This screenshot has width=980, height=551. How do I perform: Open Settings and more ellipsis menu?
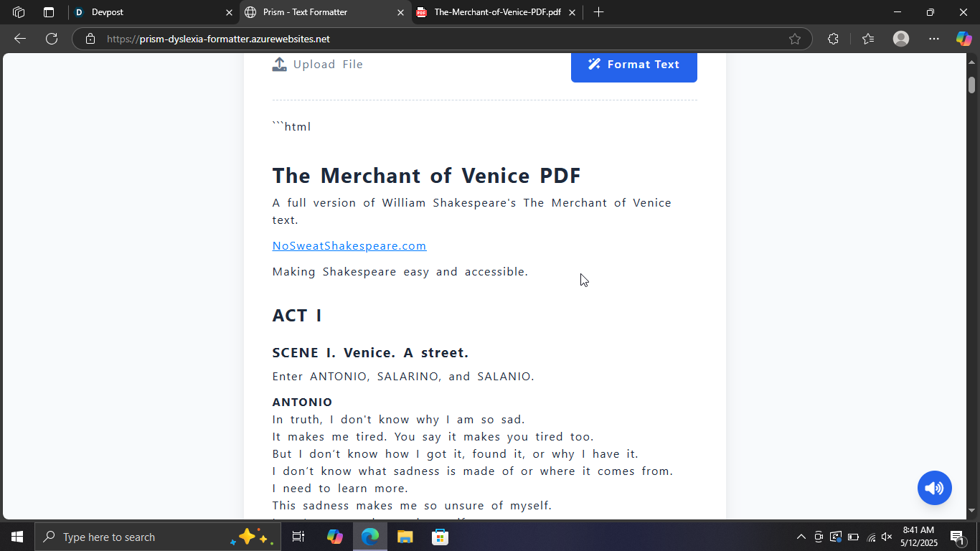934,39
